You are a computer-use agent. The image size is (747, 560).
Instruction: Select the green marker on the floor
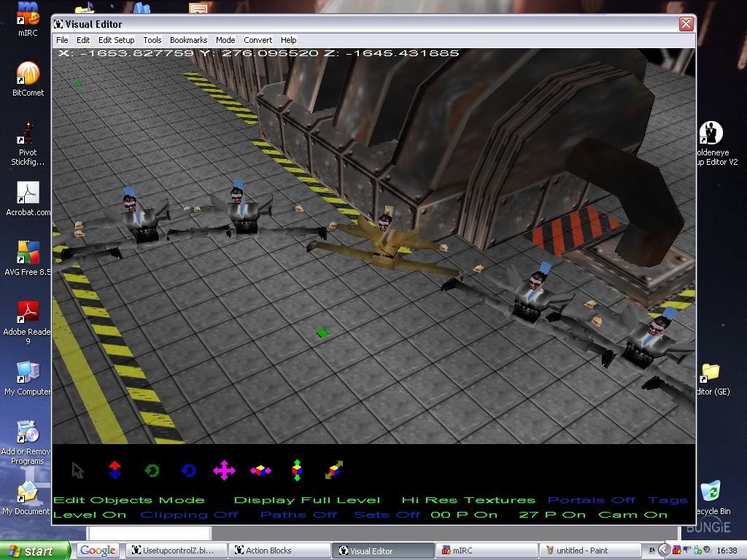pyautogui.click(x=322, y=332)
